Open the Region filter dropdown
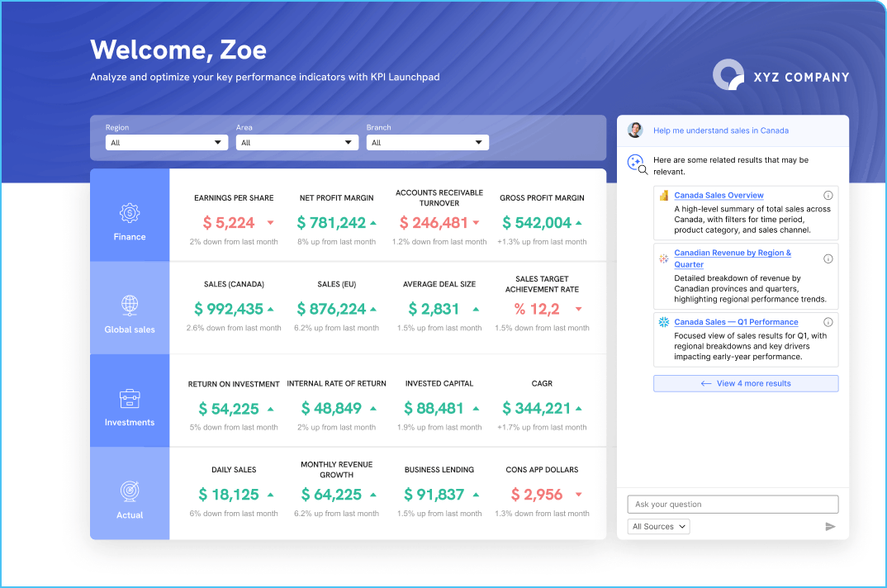Viewport: 887px width, 588px height. tap(166, 142)
